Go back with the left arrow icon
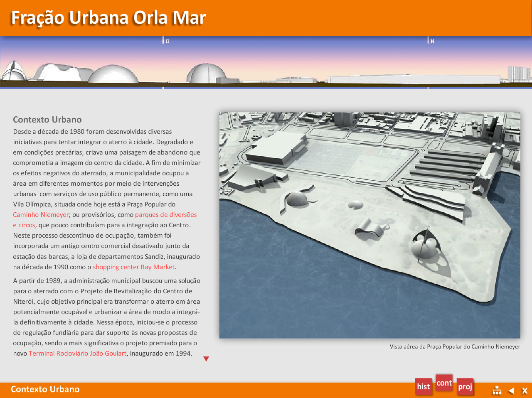Image resolution: width=532 pixels, height=398 pixels. [x=511, y=391]
